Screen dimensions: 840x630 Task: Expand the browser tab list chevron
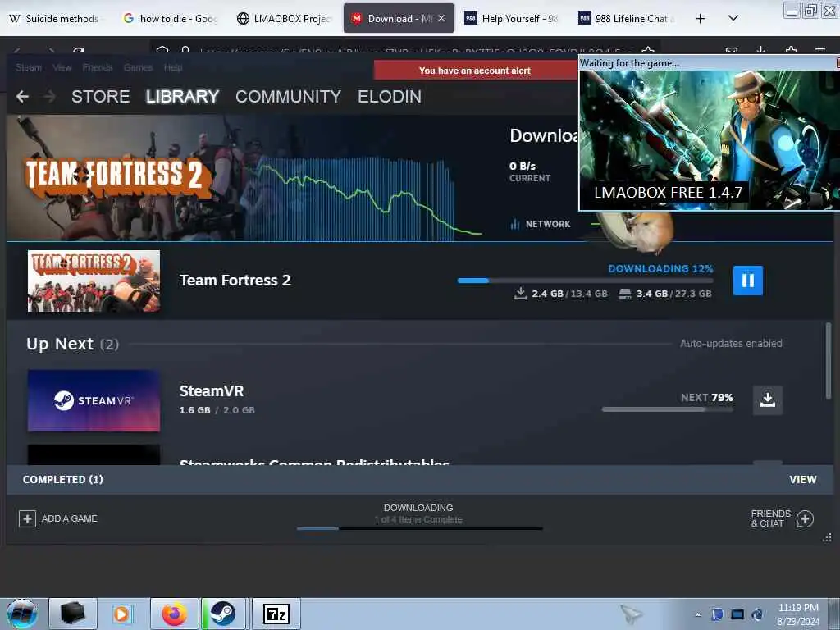(x=733, y=18)
